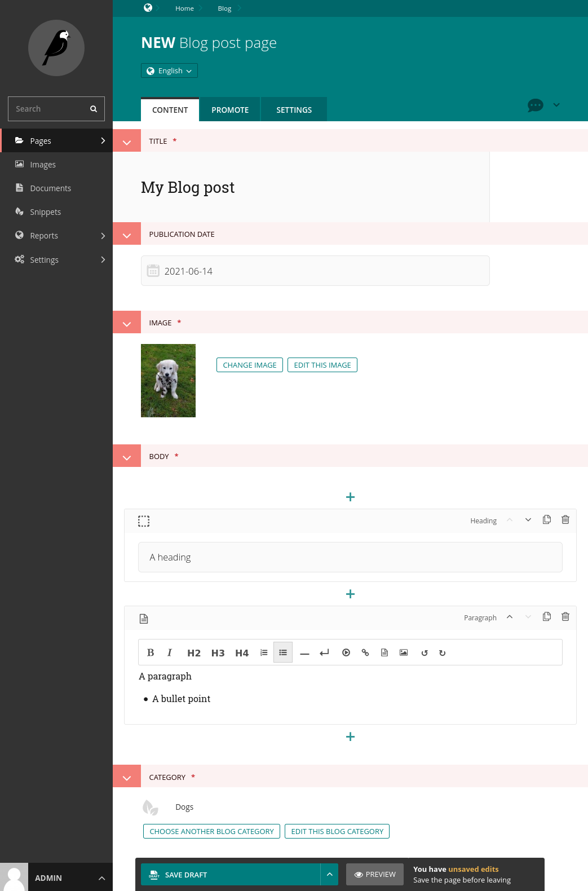588x891 pixels.
Task: Switch to the Promote tab
Action: point(230,110)
